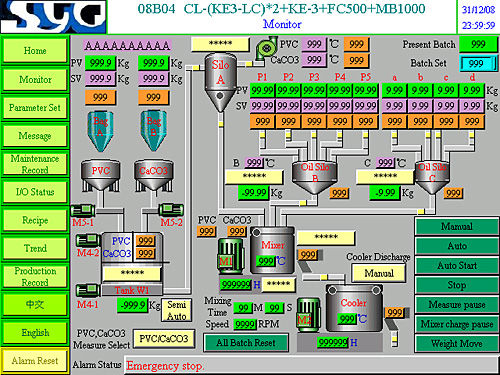Open the Home screen
The height and width of the screenshot is (375, 500).
tap(35, 50)
